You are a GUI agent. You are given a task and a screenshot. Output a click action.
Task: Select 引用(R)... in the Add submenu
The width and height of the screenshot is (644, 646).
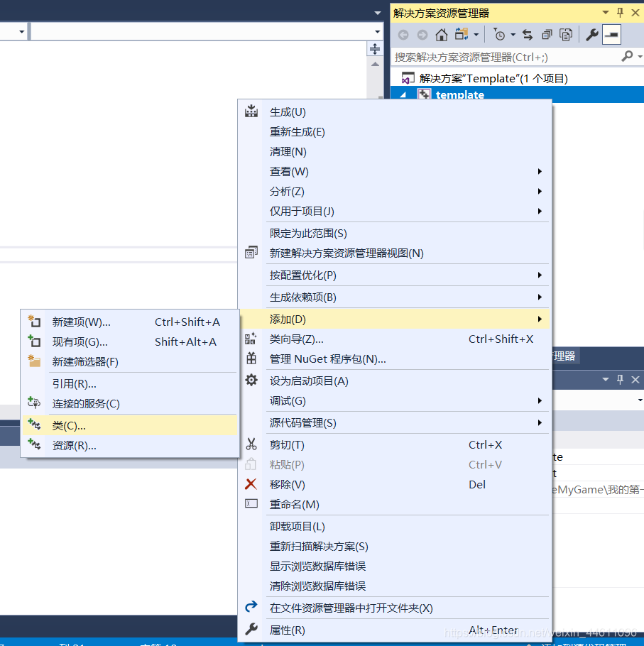[130, 383]
